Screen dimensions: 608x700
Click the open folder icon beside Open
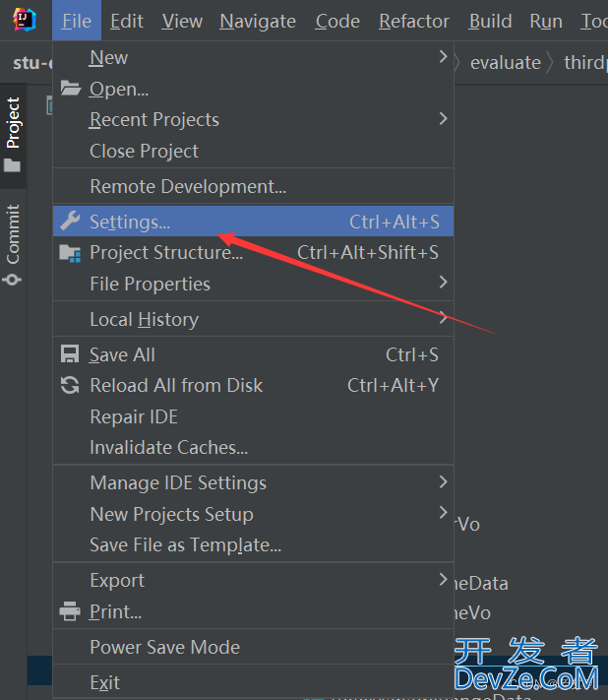[x=70, y=89]
